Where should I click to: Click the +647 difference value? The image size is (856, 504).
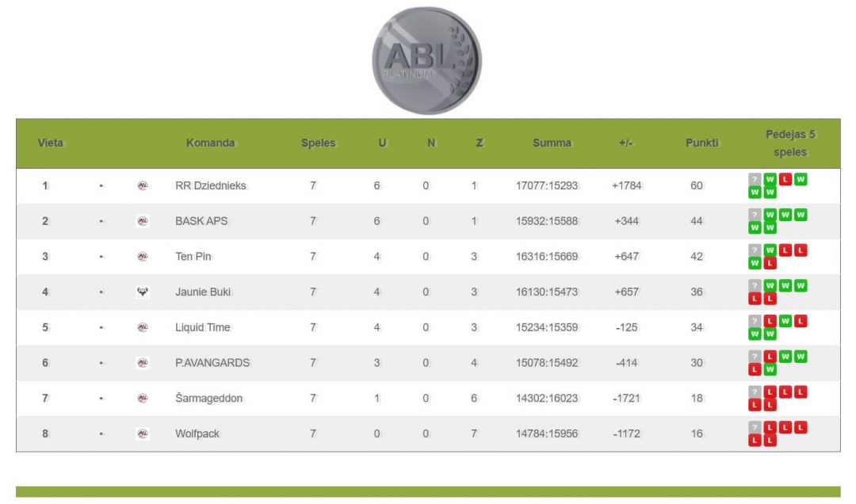click(x=627, y=257)
